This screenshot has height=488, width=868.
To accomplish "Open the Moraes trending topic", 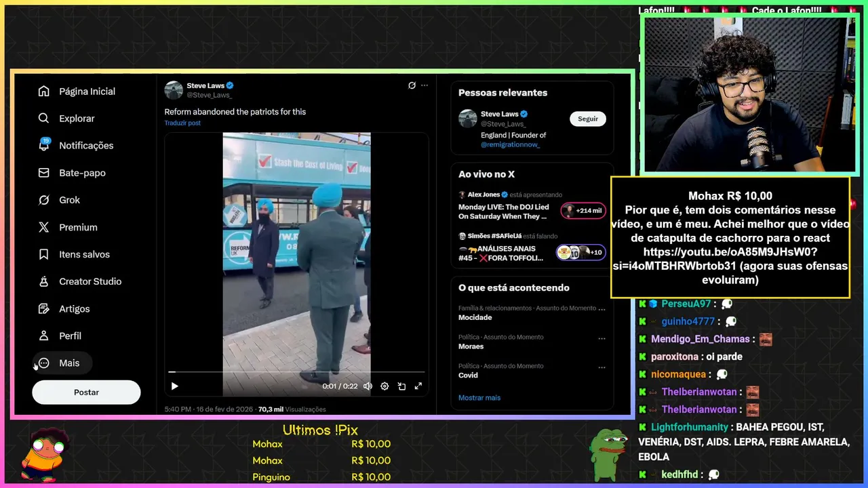I will (x=471, y=346).
